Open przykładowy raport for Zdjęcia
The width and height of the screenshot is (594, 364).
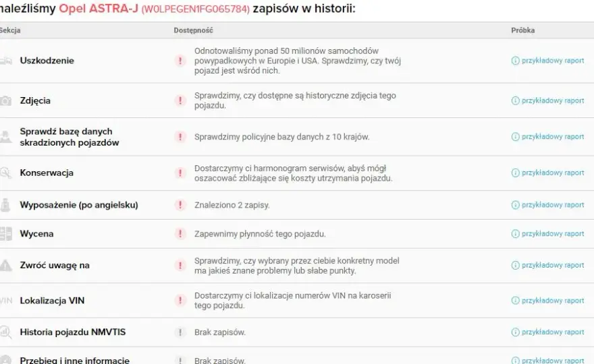(548, 100)
